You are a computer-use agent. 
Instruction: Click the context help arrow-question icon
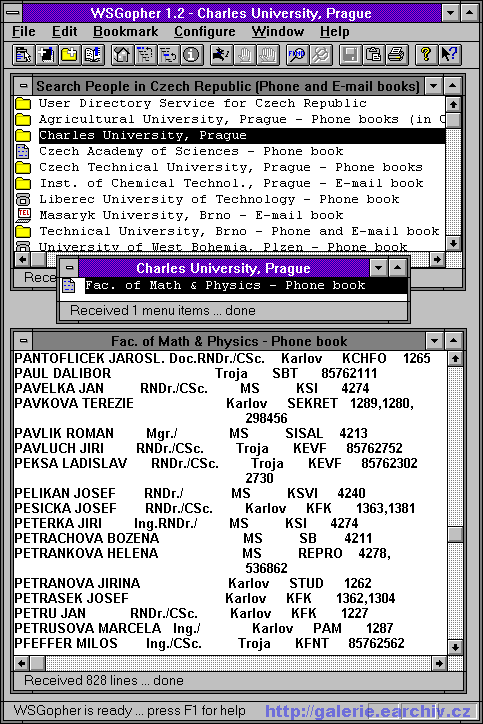(449, 55)
